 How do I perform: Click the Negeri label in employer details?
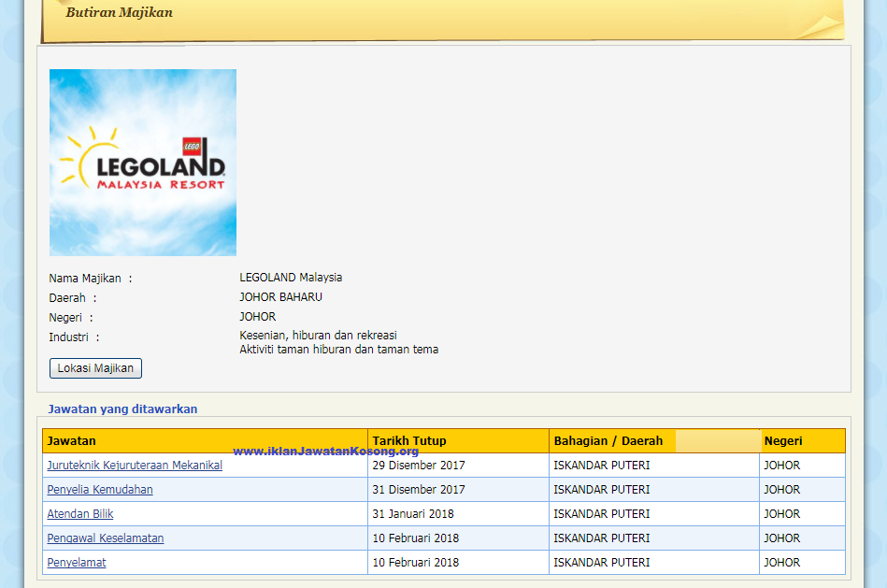(x=71, y=318)
